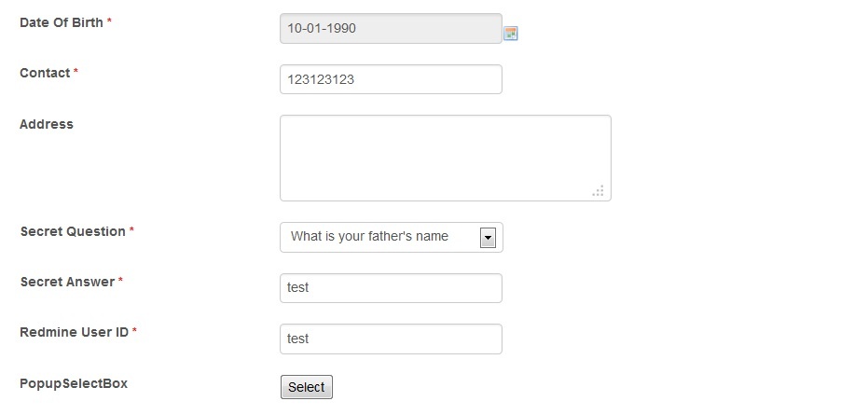Click the "Address" field label
This screenshot has width=868, height=415.
click(x=47, y=124)
